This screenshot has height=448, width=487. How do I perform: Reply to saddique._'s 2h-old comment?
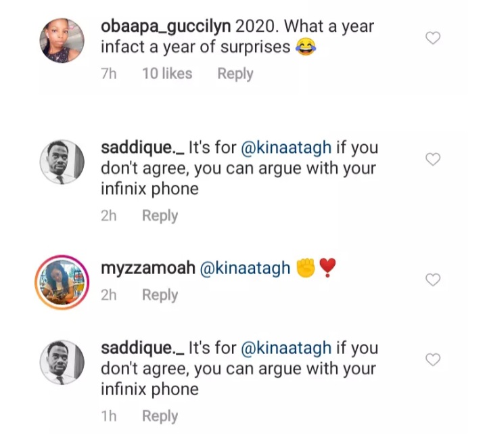(160, 216)
